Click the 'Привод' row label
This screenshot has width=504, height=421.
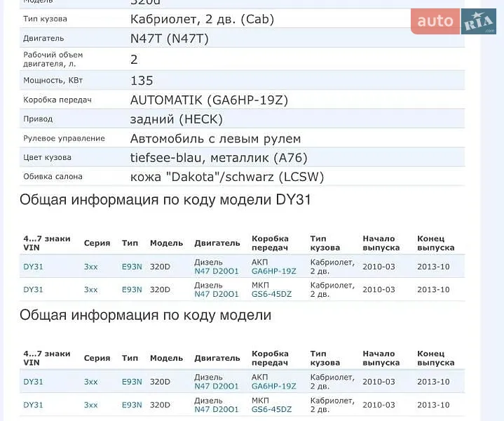click(38, 119)
